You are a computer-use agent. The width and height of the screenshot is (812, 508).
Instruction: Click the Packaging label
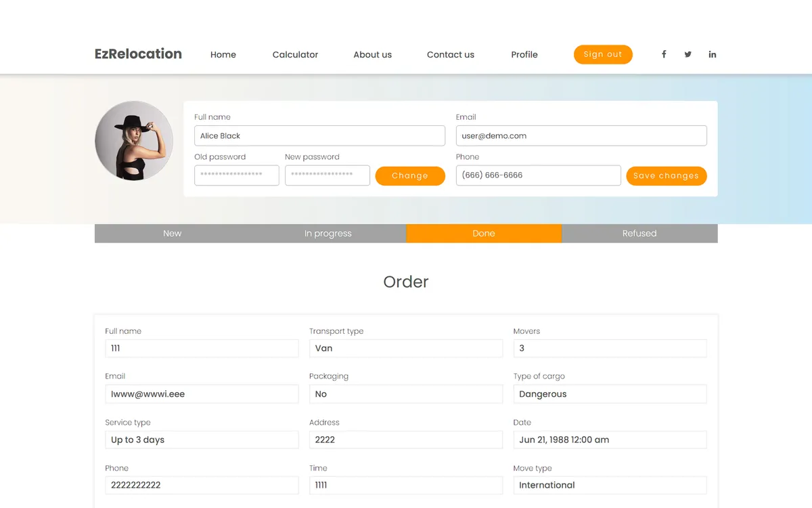[329, 377]
